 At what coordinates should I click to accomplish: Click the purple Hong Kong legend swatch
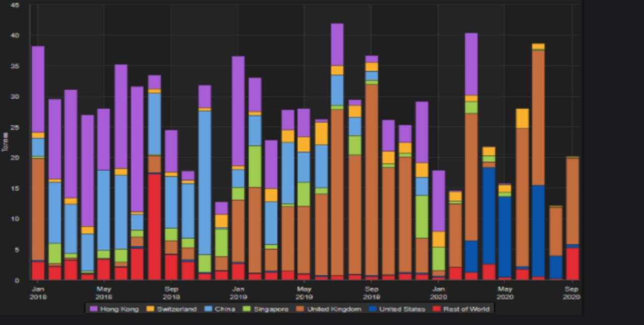point(94,309)
